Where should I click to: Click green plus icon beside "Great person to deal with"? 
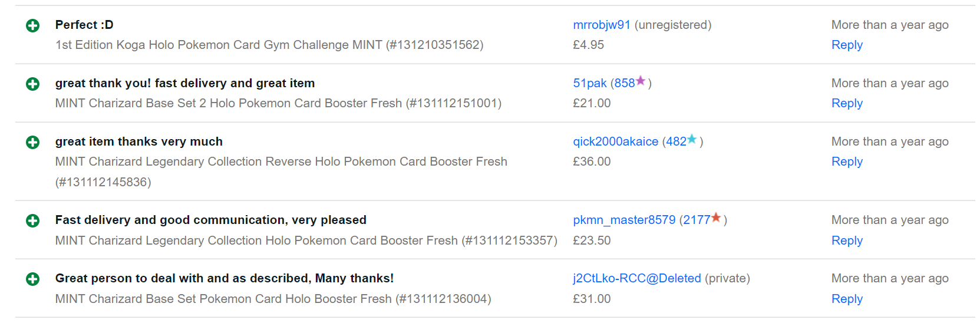pos(33,279)
